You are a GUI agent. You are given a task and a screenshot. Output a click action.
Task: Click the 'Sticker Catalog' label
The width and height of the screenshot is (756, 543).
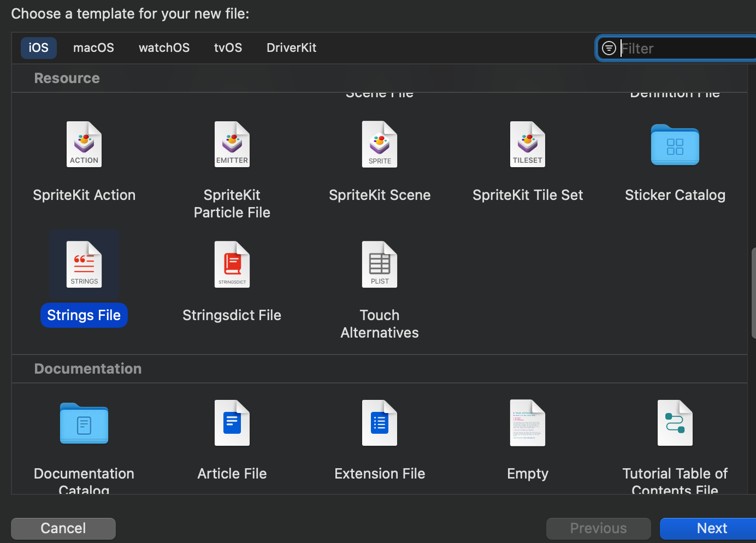675,195
